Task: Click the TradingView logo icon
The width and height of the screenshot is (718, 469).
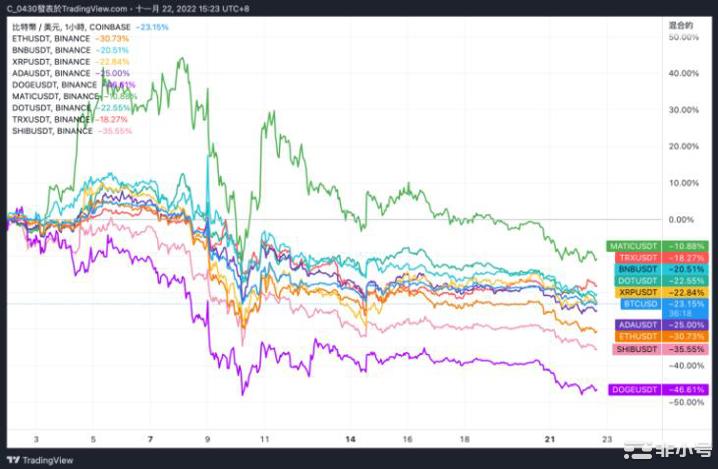Action: coord(15,460)
